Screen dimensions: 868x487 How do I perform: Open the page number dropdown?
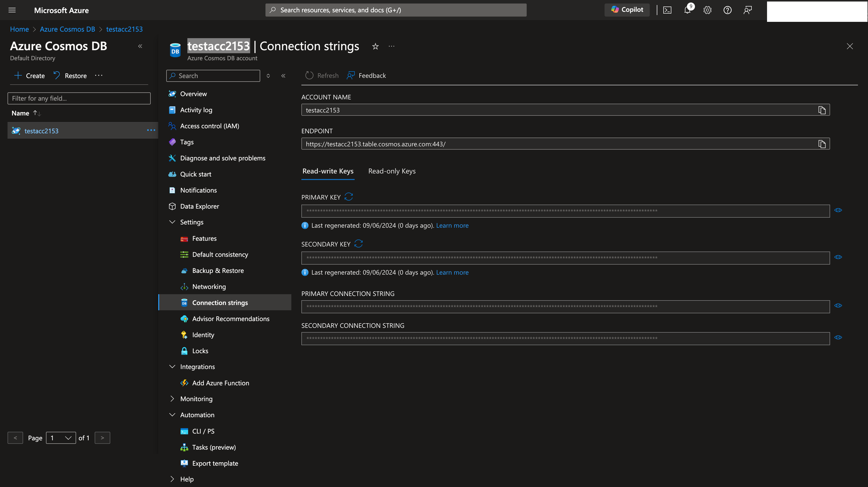(x=61, y=438)
